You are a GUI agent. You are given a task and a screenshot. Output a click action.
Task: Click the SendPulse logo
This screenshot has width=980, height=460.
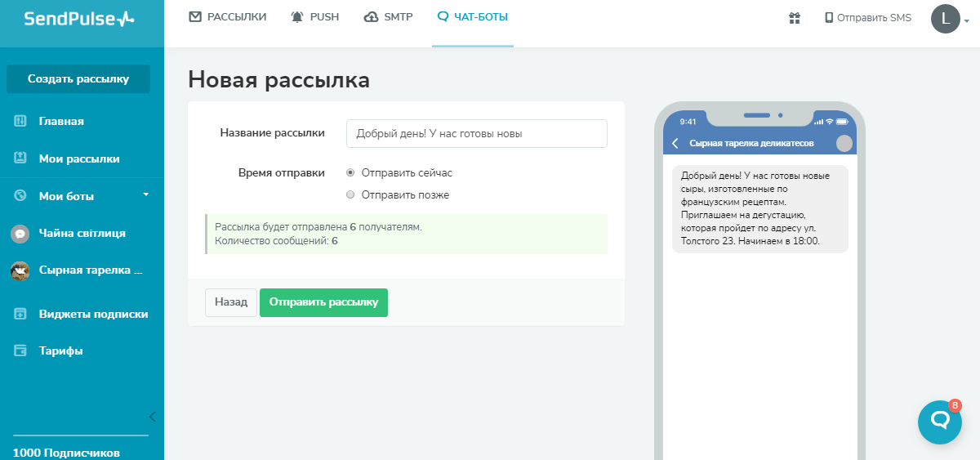(78, 19)
